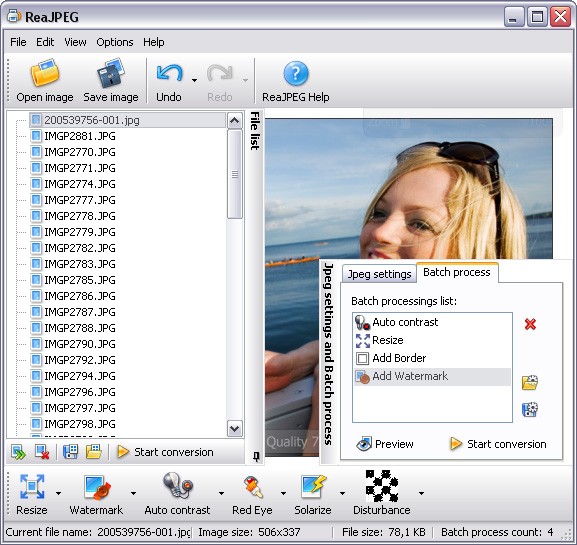The image size is (577, 545).
Task: Click the file list scroll down arrow
Action: point(235,429)
